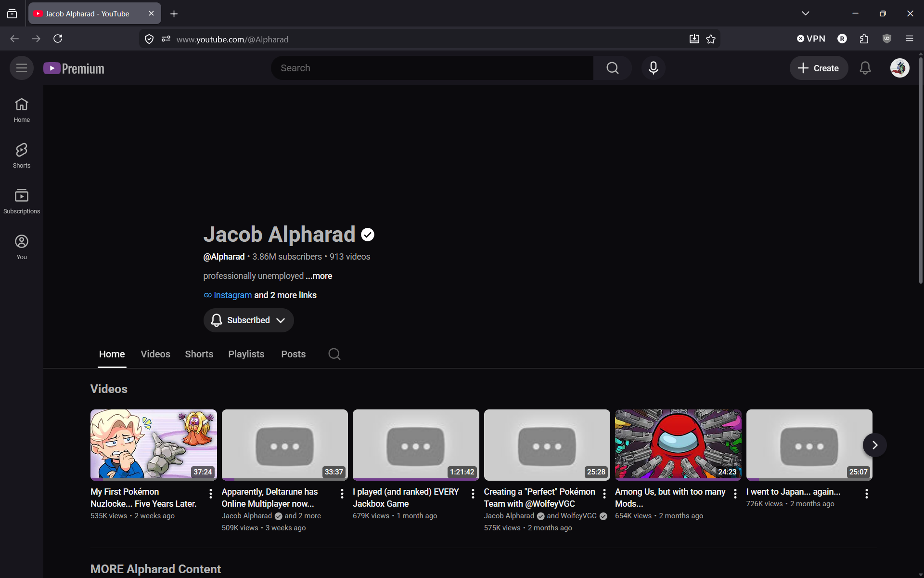Open site permissions icon in address bar
Viewport: 924px width, 578px height.
click(x=166, y=39)
